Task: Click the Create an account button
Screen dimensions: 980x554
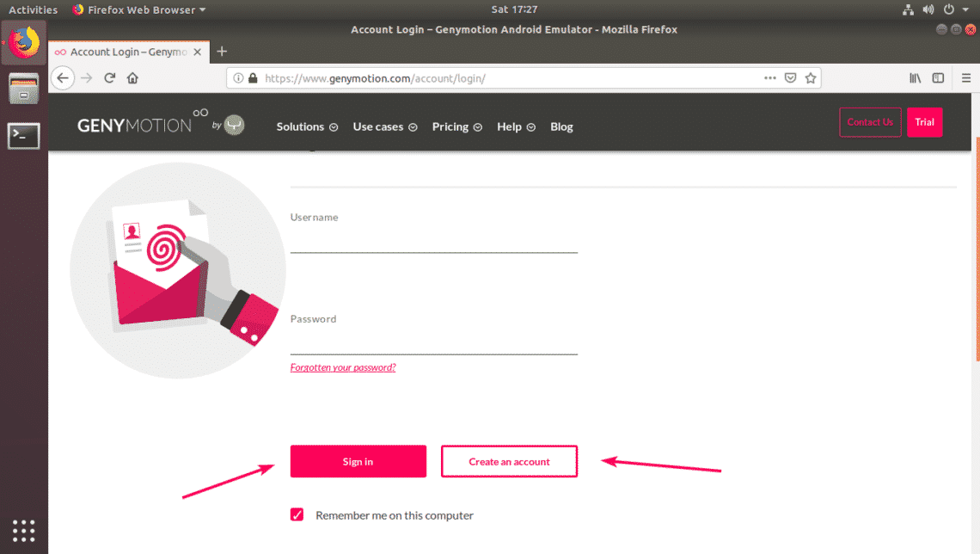Action: point(509,461)
